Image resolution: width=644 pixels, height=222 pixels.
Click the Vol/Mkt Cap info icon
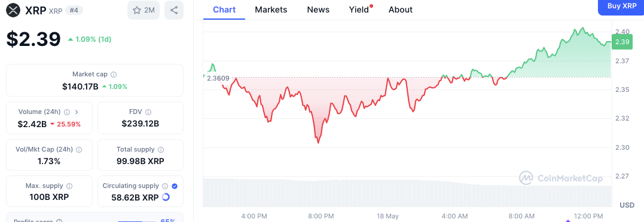pyautogui.click(x=79, y=150)
